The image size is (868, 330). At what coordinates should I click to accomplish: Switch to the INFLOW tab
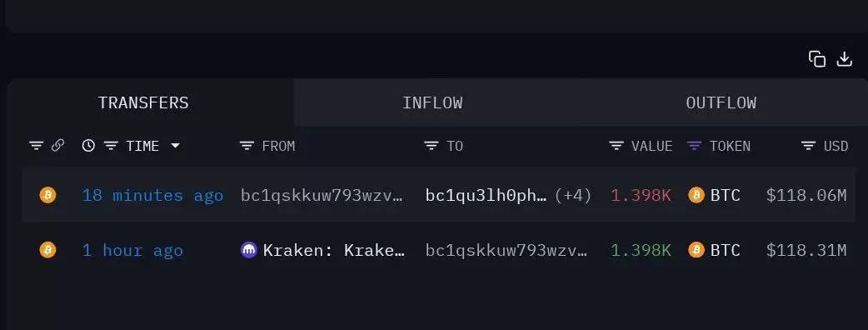click(x=432, y=103)
